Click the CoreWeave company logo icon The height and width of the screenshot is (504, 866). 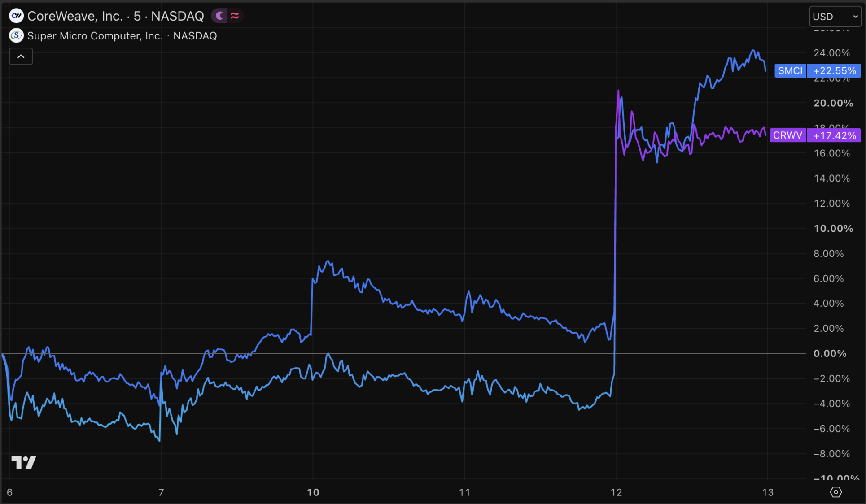pos(17,16)
